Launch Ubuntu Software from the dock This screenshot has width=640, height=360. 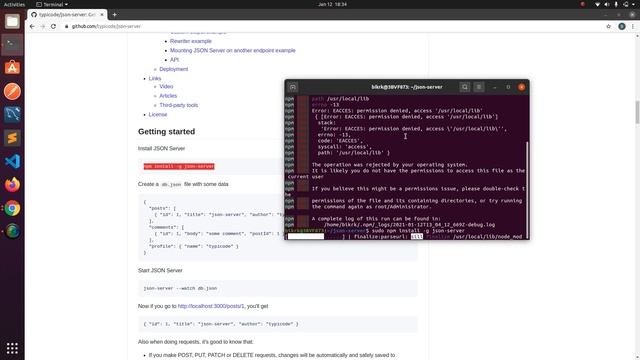tap(12, 68)
